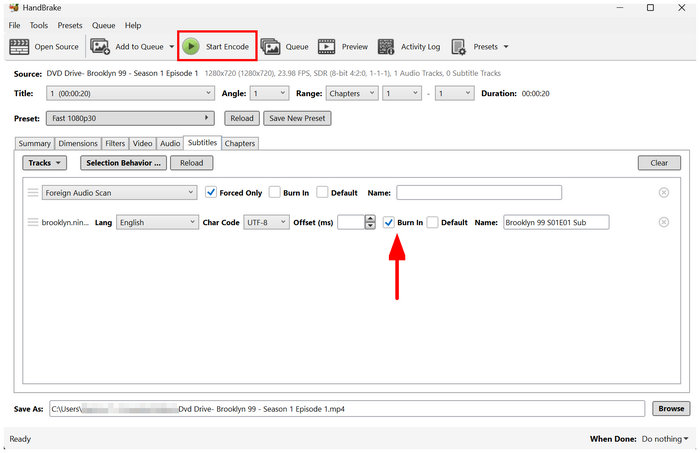Viewport: 700px width, 453px height.
Task: Click the Duration 00:00:20 value
Action: click(x=535, y=93)
